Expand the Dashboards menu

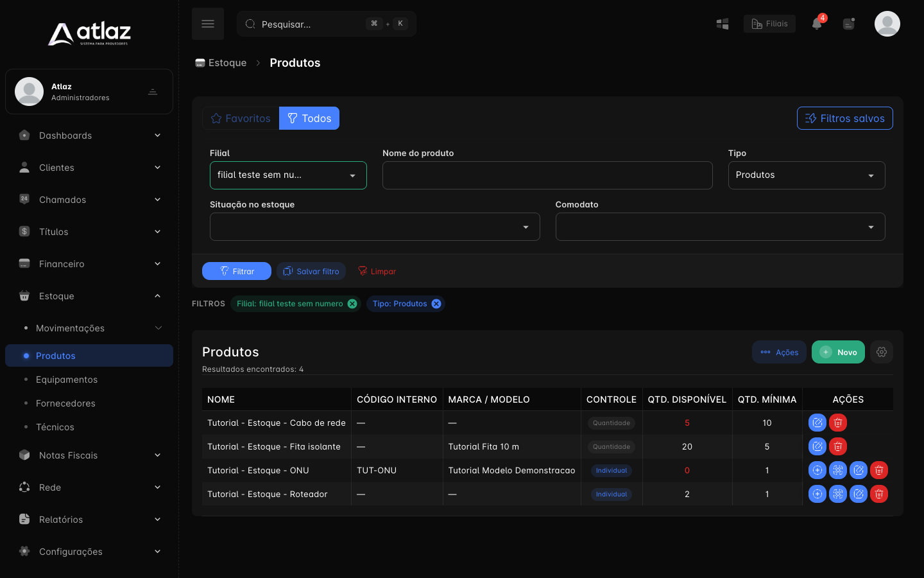[x=89, y=136]
